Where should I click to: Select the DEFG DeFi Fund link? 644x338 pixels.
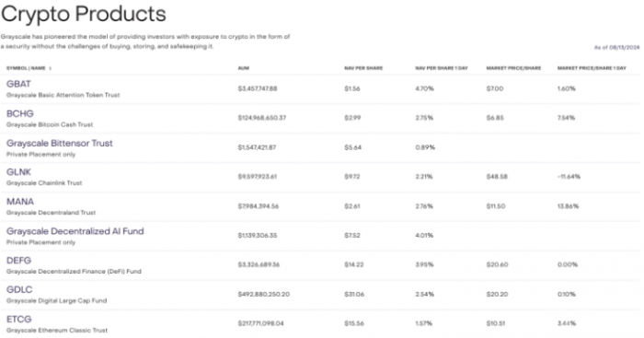click(19, 261)
